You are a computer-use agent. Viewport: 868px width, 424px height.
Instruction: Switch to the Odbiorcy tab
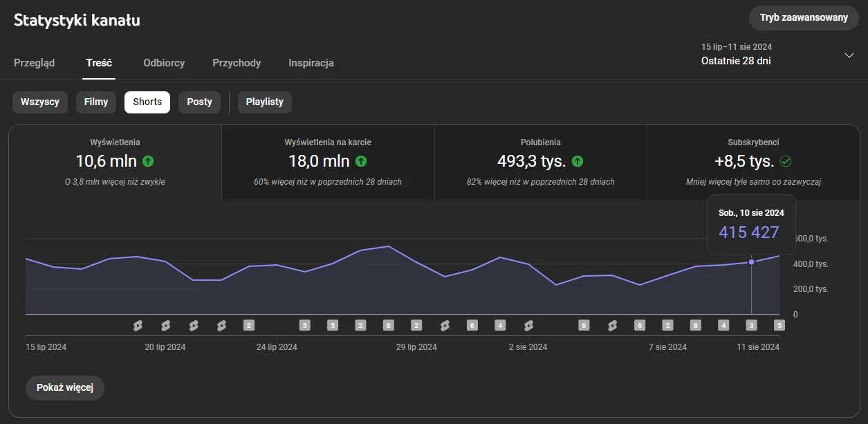164,63
